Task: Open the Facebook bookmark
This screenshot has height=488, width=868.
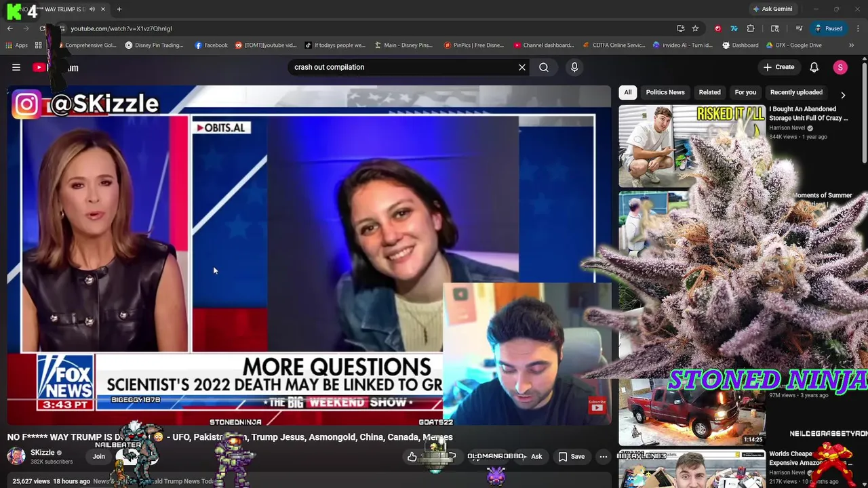Action: tap(211, 45)
